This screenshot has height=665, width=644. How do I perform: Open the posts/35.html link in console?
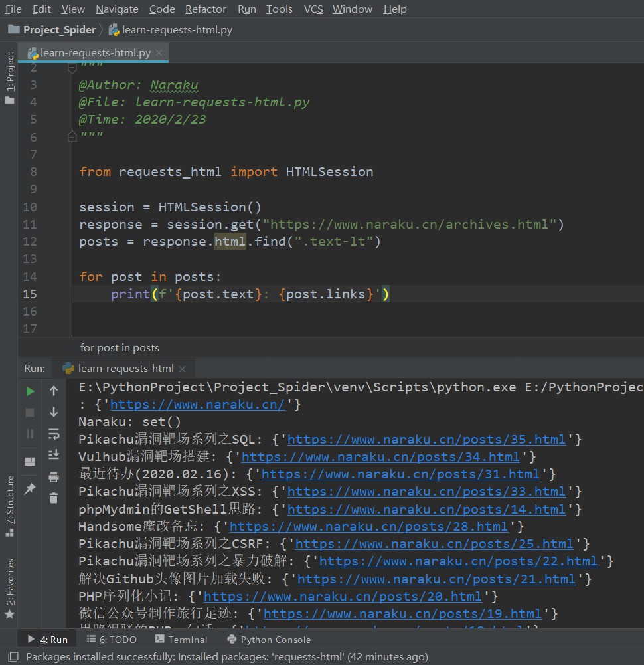(x=426, y=439)
